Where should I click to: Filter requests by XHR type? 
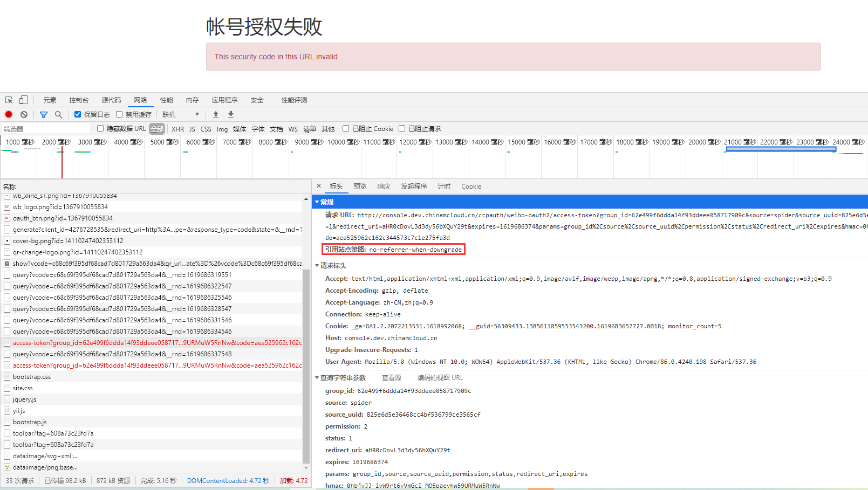[177, 129]
